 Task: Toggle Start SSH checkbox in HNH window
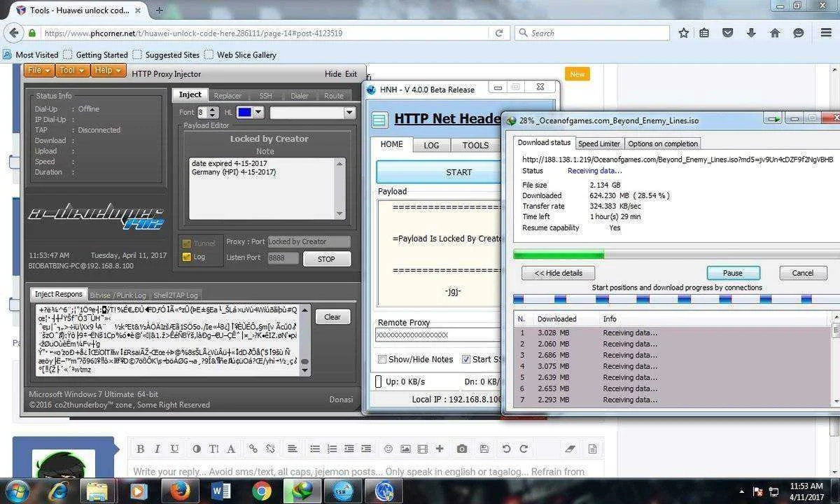pos(466,359)
